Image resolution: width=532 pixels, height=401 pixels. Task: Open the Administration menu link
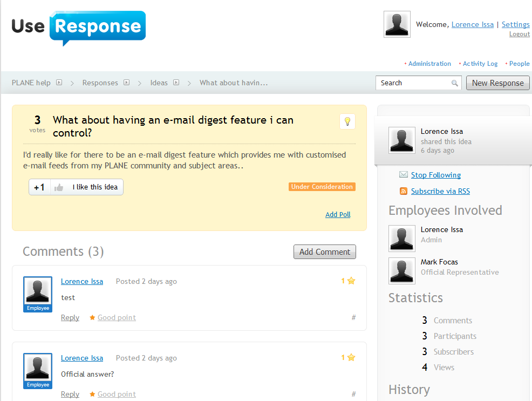click(x=429, y=64)
